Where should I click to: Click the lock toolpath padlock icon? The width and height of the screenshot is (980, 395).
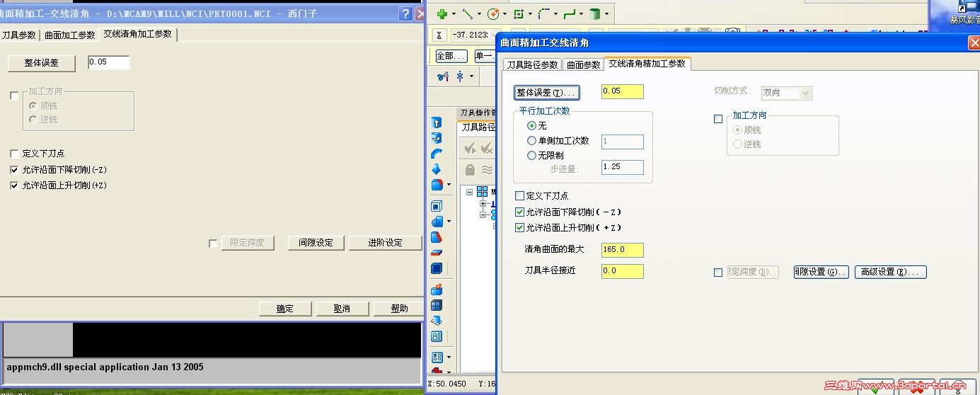coord(470,170)
